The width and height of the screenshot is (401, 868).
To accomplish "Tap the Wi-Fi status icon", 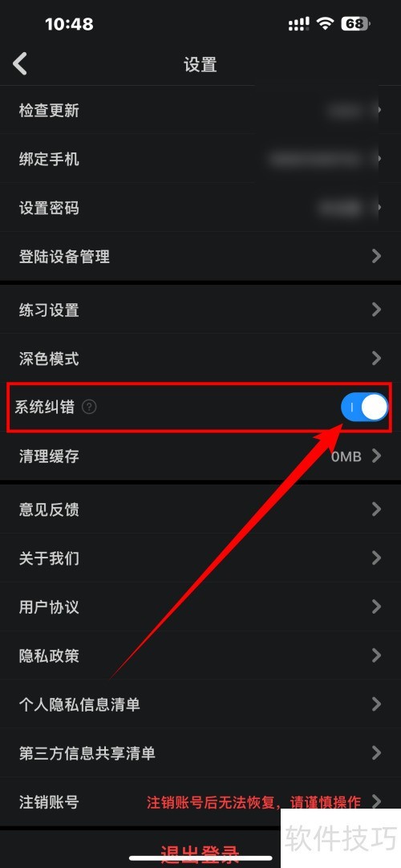I will tap(326, 23).
